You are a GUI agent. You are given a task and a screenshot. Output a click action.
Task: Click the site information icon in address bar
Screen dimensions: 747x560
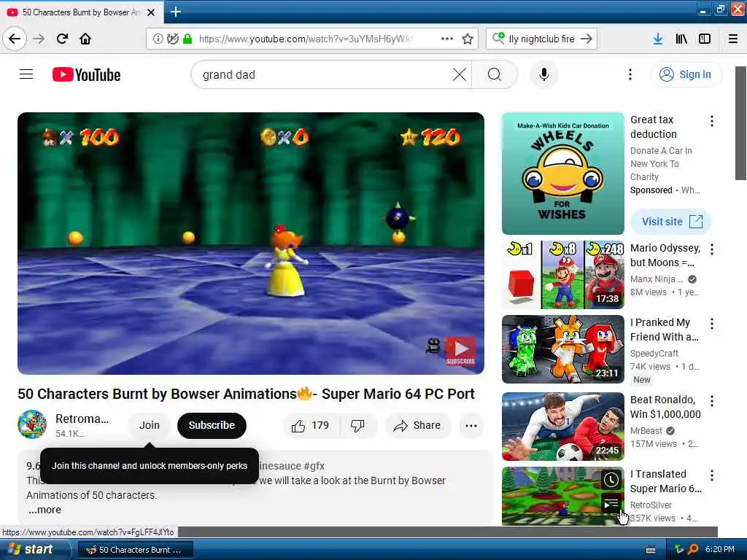[158, 39]
